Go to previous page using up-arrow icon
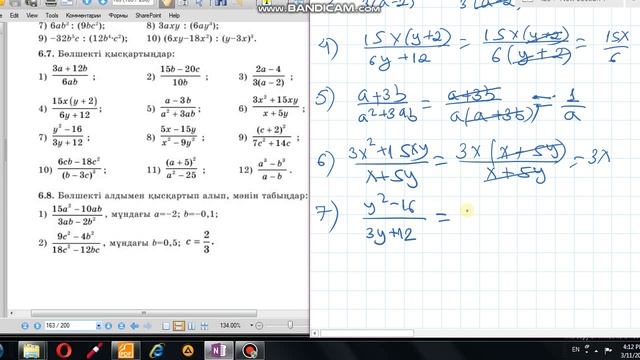 coord(37,326)
